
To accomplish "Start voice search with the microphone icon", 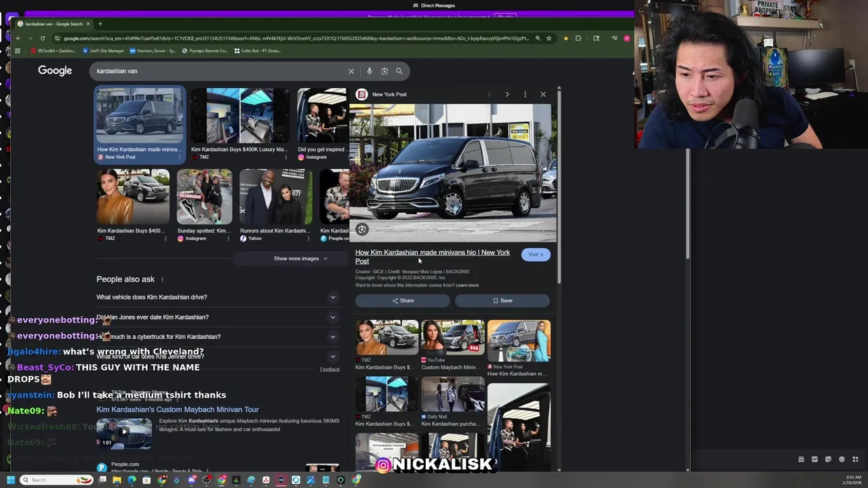I will click(370, 71).
